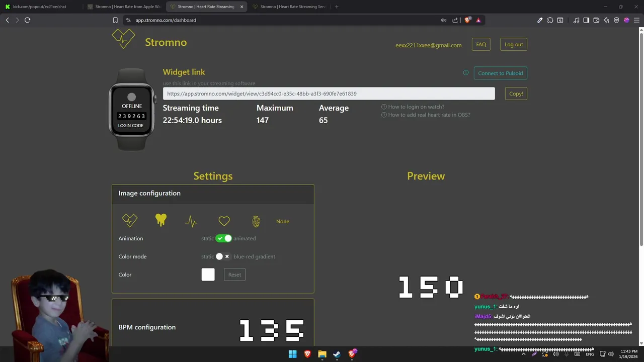This screenshot has width=644, height=362.
Task: Open Steam from the taskbar
Action: [x=337, y=354]
